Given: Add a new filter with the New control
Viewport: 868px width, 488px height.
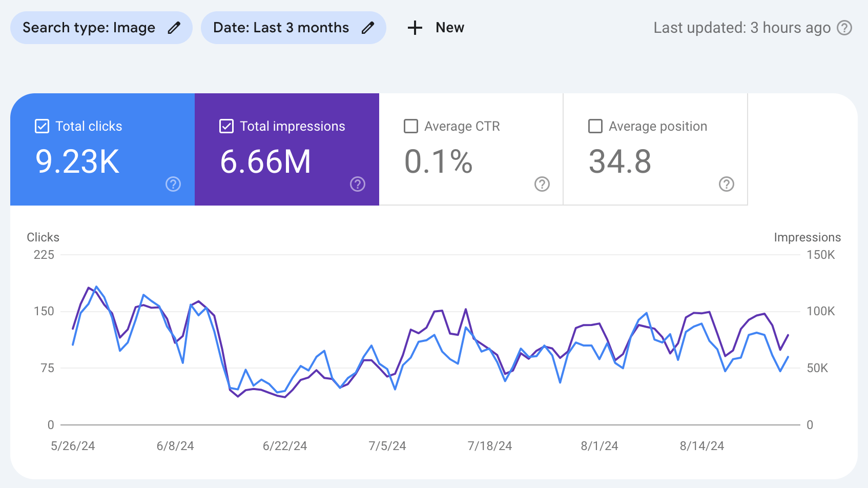Looking at the screenshot, I should tap(436, 28).
